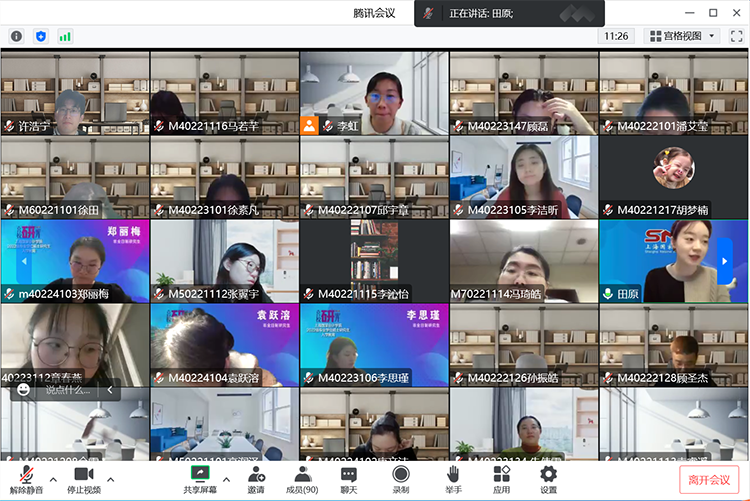The image size is (750, 501).
Task: Select 田原's video tile
Action: pyautogui.click(x=673, y=261)
